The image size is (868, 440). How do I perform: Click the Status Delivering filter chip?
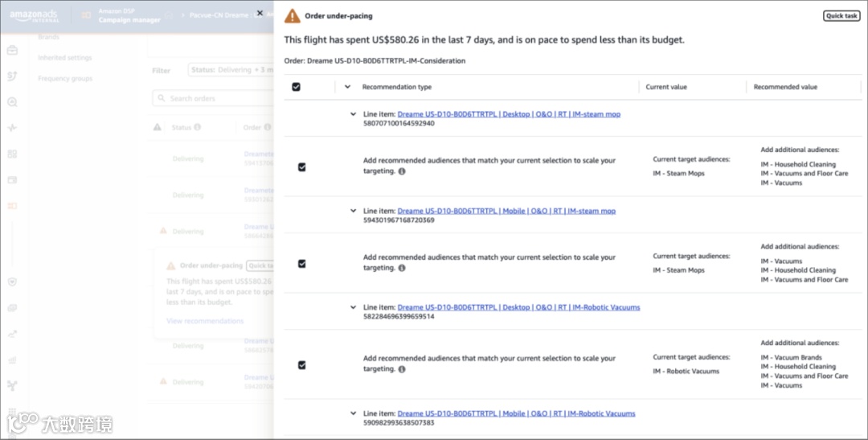tap(231, 70)
